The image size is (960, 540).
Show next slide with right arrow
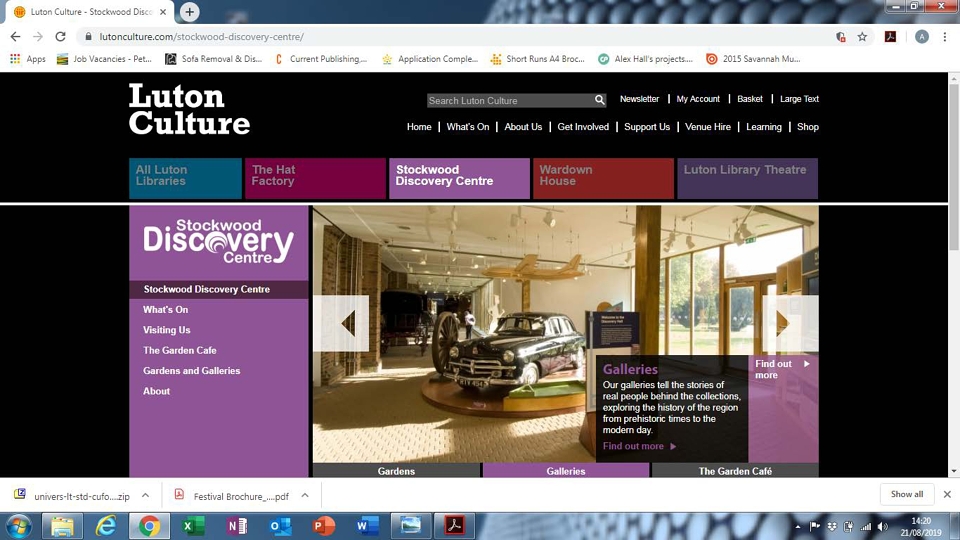coord(790,323)
